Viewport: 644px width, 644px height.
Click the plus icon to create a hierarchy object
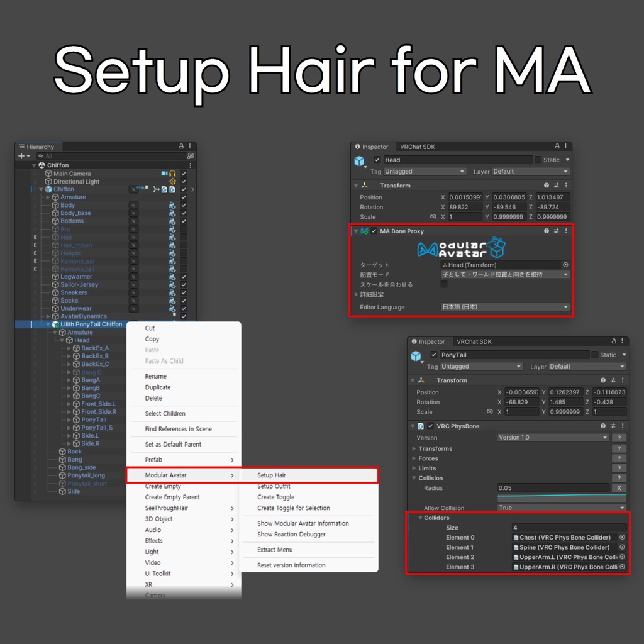coord(21,156)
